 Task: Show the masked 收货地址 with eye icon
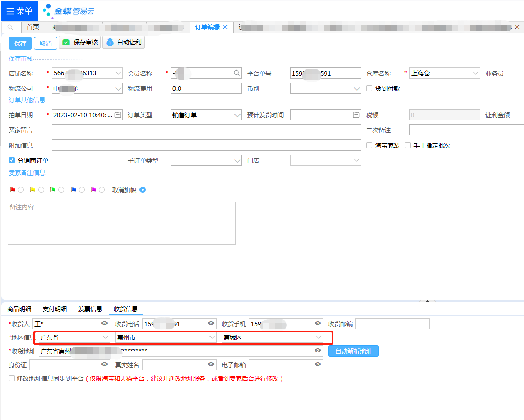pos(318,351)
